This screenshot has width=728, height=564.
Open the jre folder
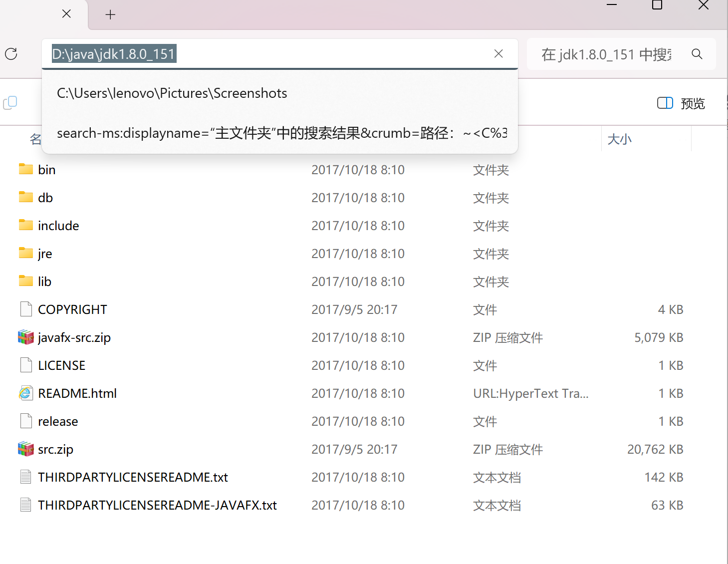[45, 253]
